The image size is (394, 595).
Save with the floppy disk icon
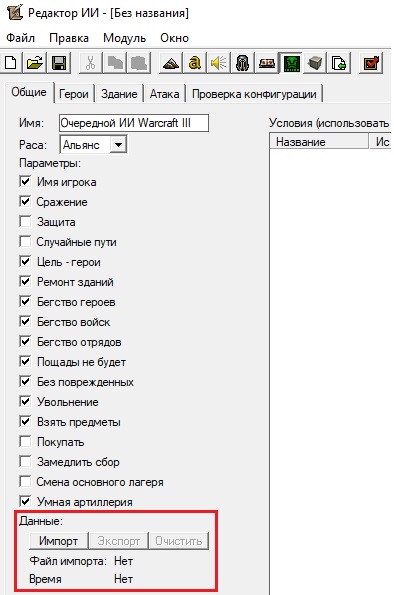point(59,63)
